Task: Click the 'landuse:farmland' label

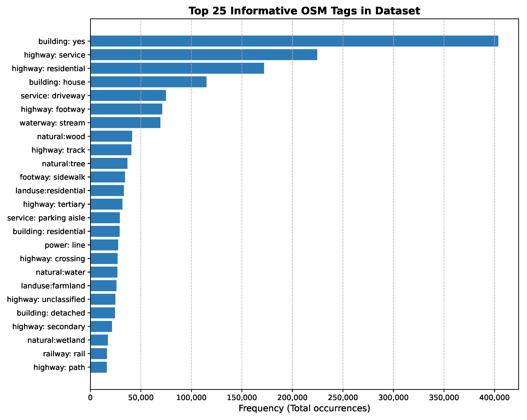Action: [x=53, y=286]
